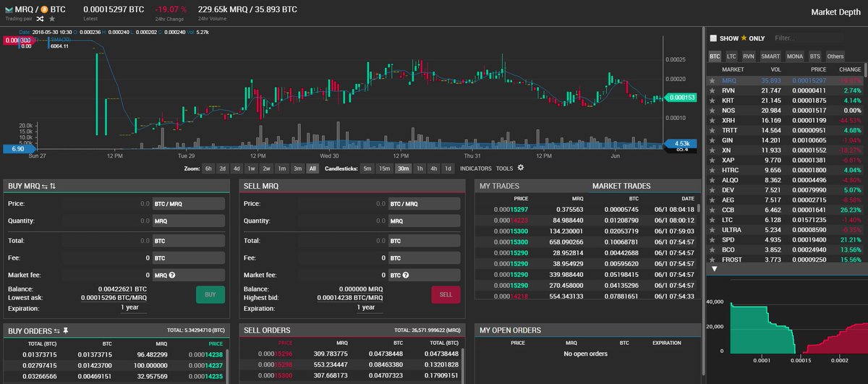The height and width of the screenshot is (384, 868).
Task: Switch candlesticks to 5m
Action: pos(367,168)
